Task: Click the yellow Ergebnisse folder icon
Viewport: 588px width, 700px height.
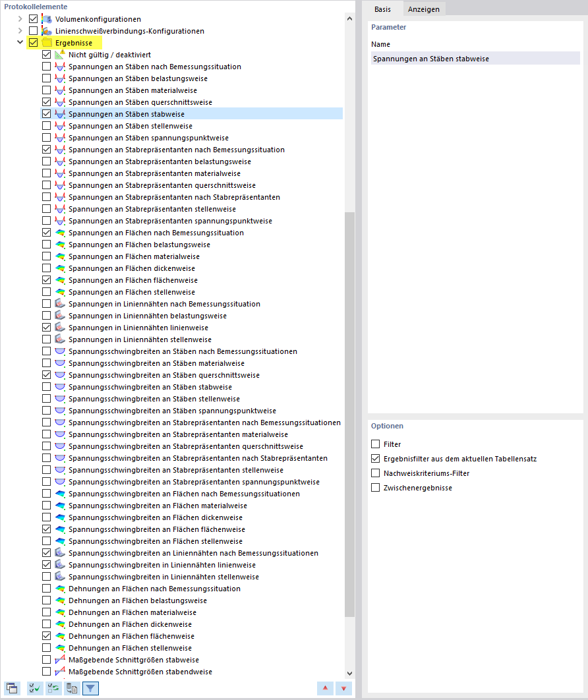Action: (x=47, y=43)
